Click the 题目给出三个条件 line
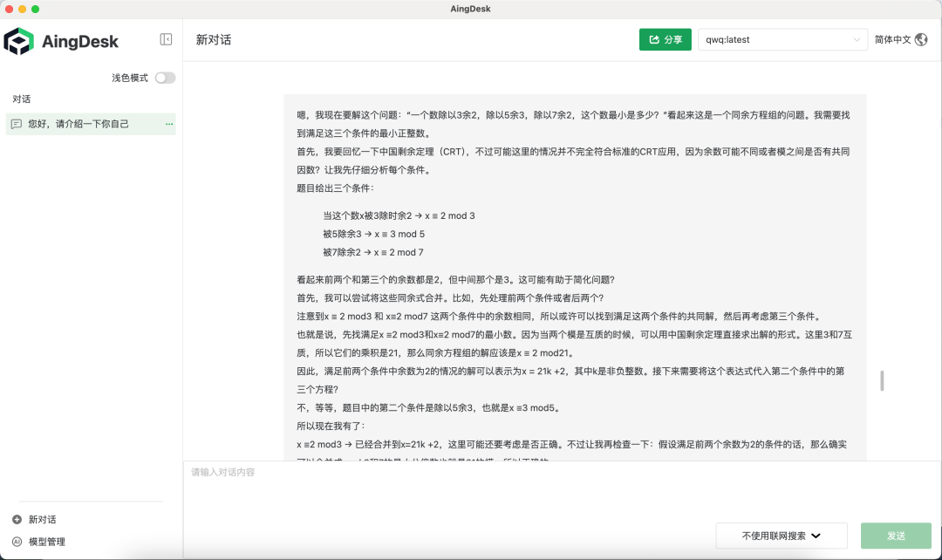Viewport: 942px width, 560px height. point(335,188)
